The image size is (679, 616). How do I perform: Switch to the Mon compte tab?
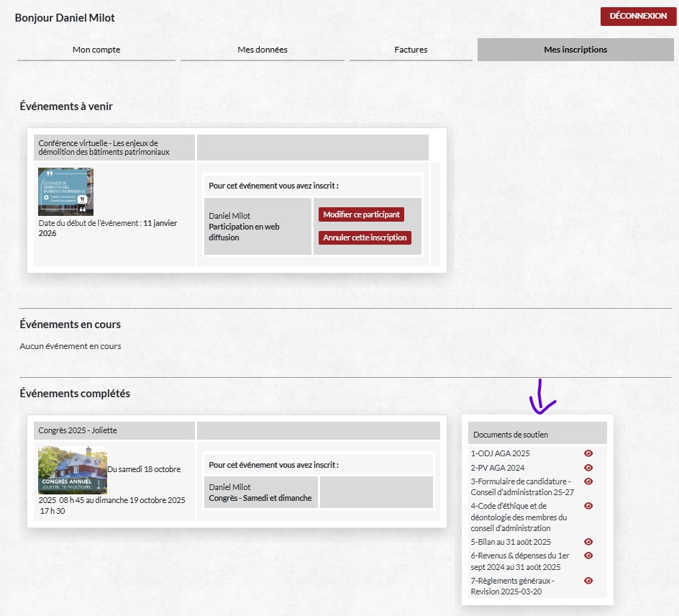click(x=96, y=50)
